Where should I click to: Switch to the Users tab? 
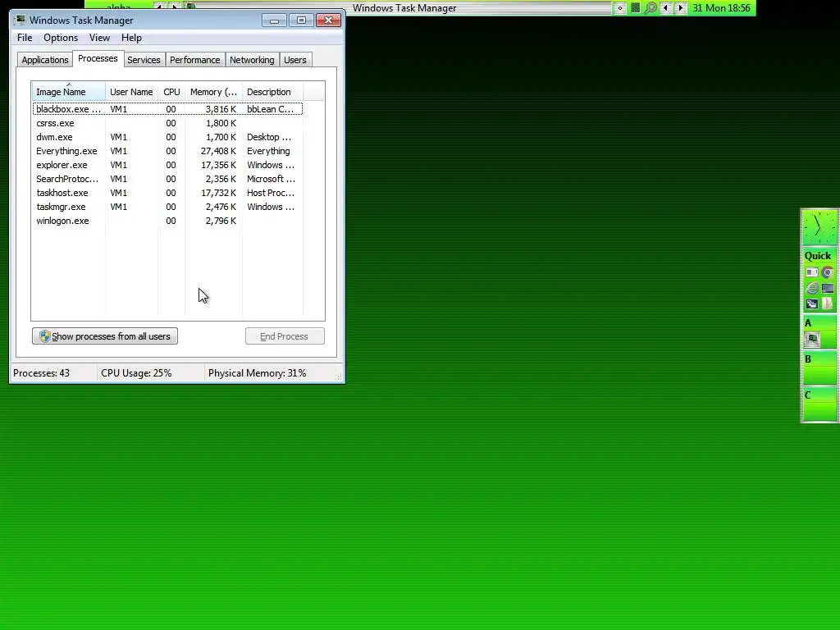tap(295, 60)
